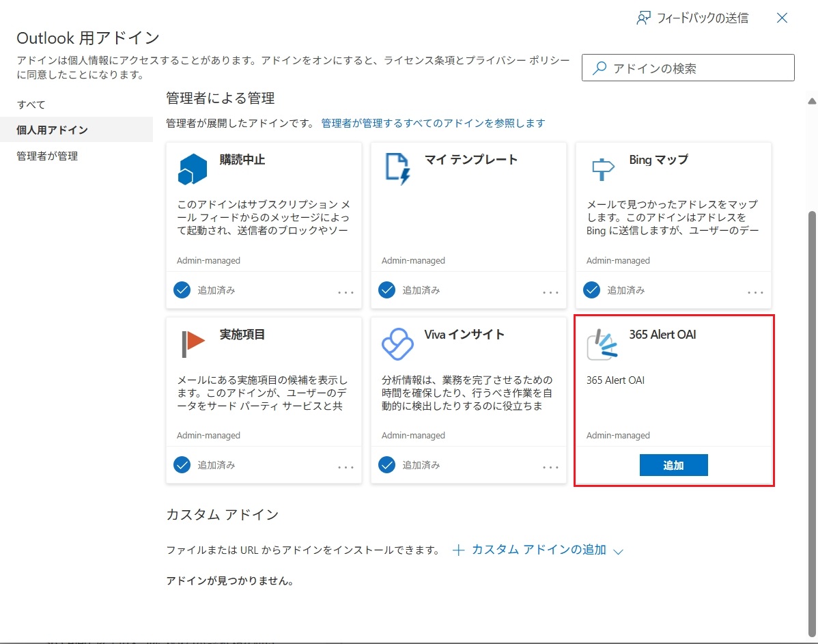
Task: Open more options menu for 実施項目
Action: point(345,467)
